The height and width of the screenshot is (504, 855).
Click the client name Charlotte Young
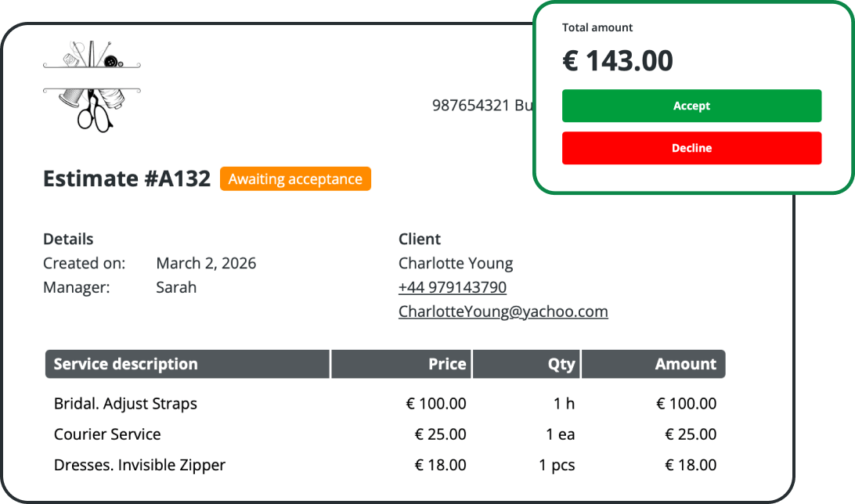456,263
